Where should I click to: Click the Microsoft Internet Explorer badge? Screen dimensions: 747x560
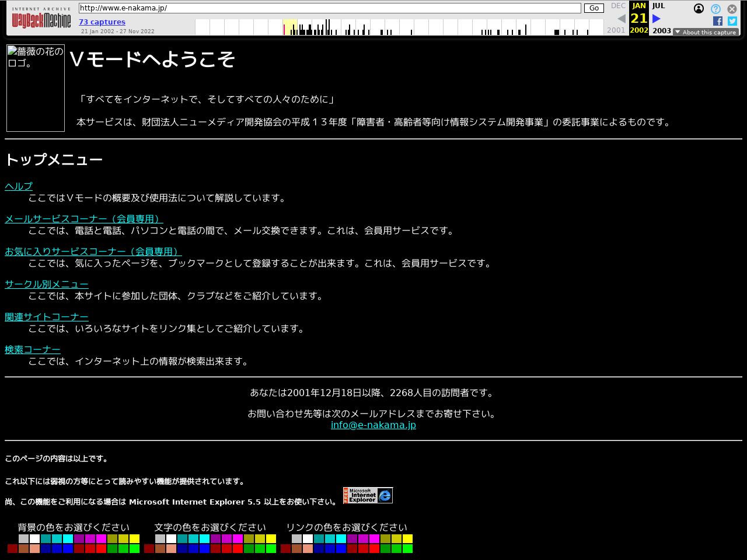pos(368,495)
